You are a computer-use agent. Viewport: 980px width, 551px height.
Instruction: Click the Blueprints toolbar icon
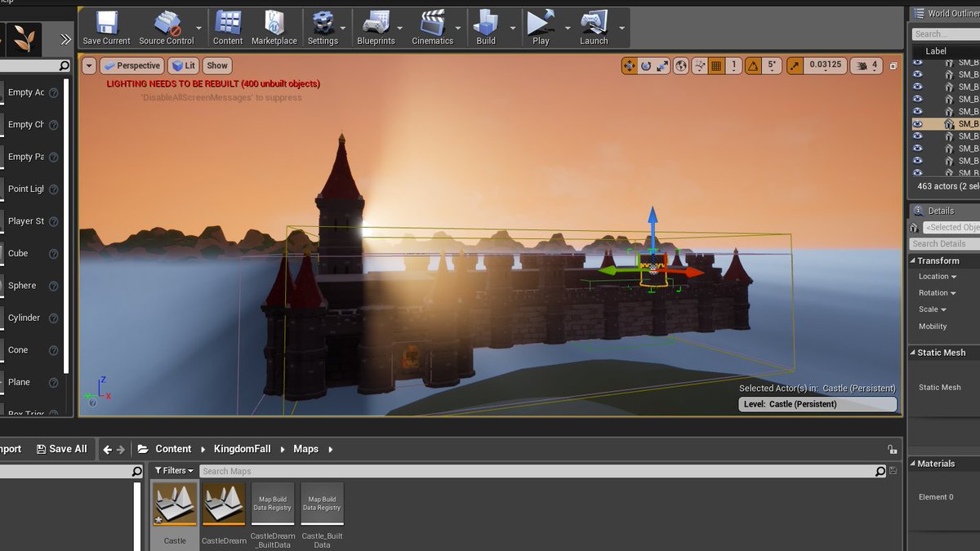[x=376, y=23]
